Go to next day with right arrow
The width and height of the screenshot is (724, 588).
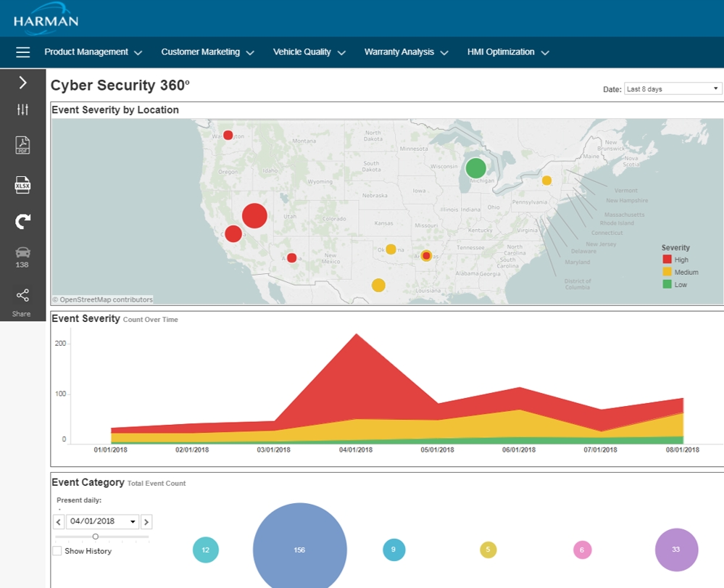tap(146, 522)
